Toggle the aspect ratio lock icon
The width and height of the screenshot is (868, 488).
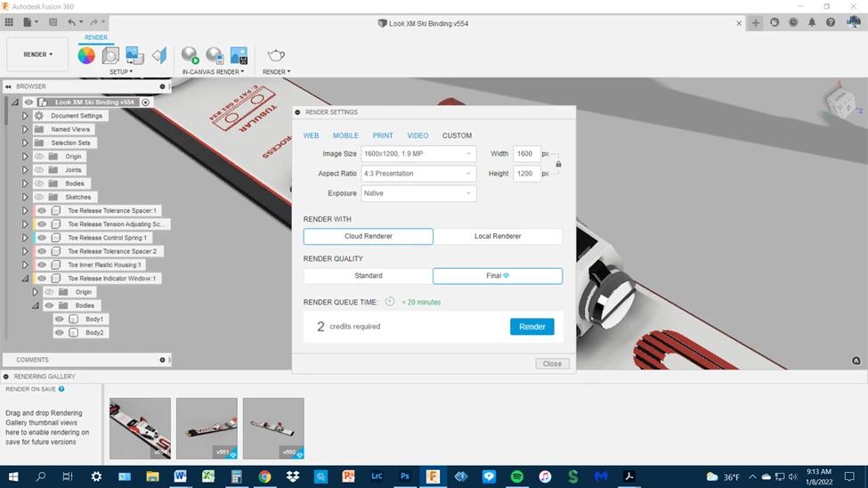click(558, 164)
